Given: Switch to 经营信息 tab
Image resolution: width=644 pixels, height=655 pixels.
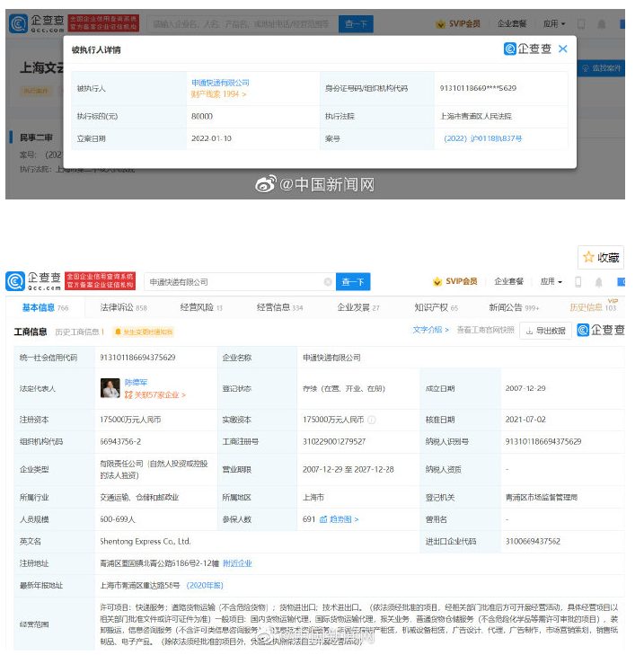Looking at the screenshot, I should [x=280, y=307].
